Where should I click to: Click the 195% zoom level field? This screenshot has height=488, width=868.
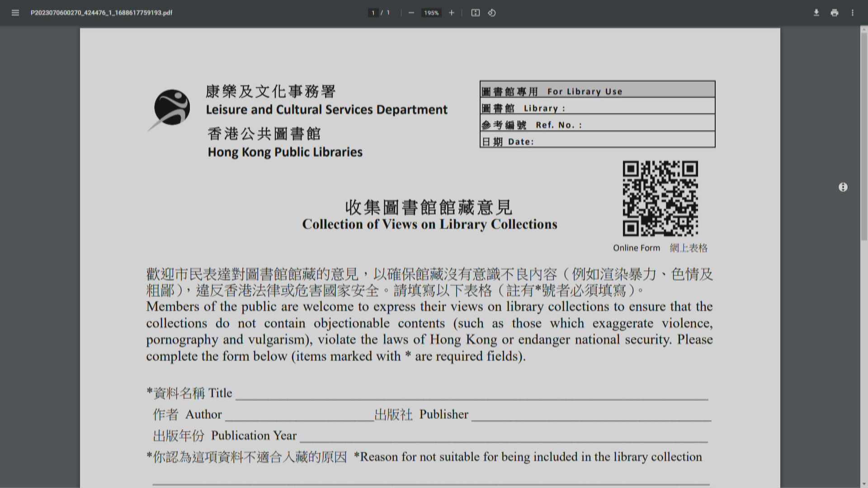coord(431,13)
